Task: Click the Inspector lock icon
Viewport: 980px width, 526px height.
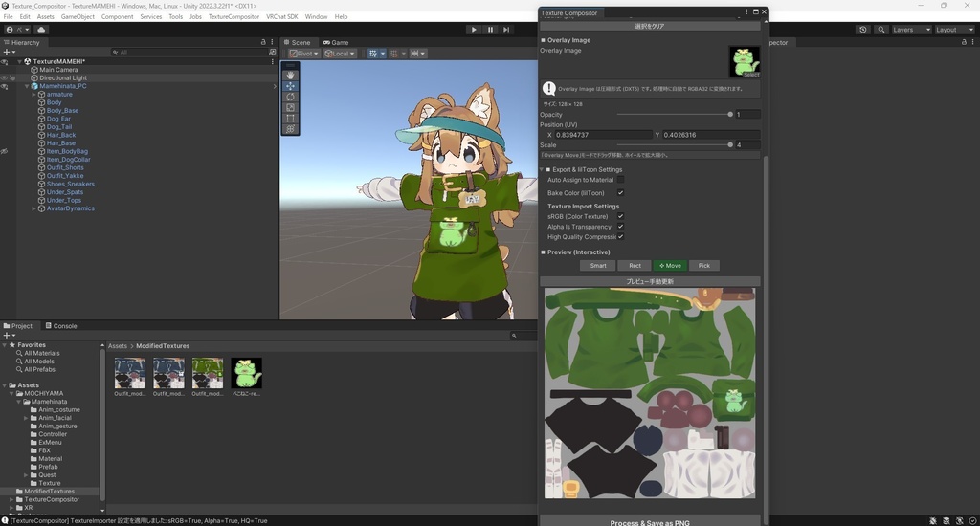Action: pos(964,42)
